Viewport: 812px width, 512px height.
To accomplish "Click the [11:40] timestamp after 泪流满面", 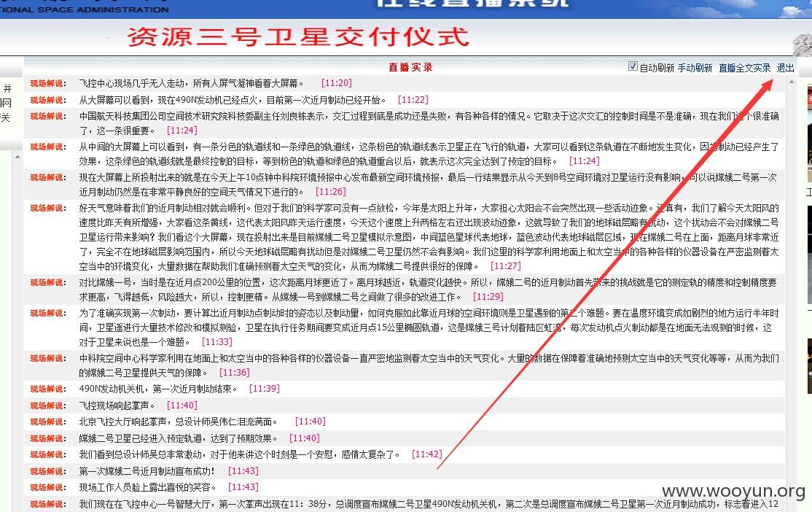I will click(x=311, y=422).
